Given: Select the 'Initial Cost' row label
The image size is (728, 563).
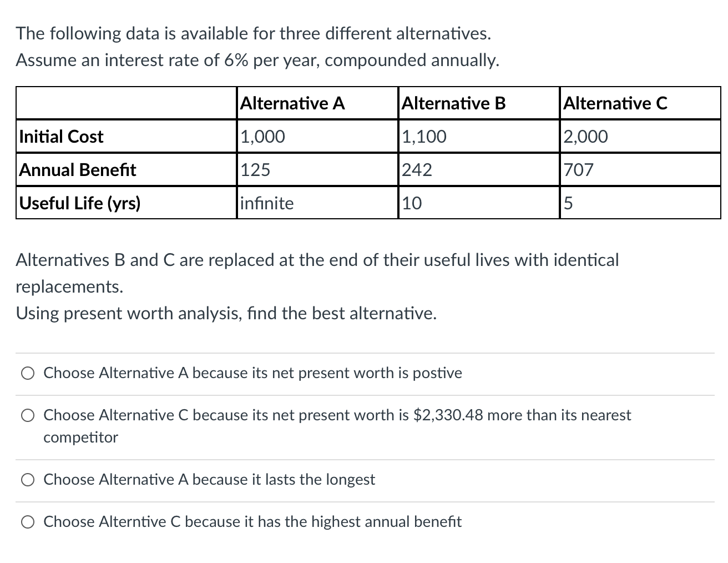Looking at the screenshot, I should (x=60, y=137).
